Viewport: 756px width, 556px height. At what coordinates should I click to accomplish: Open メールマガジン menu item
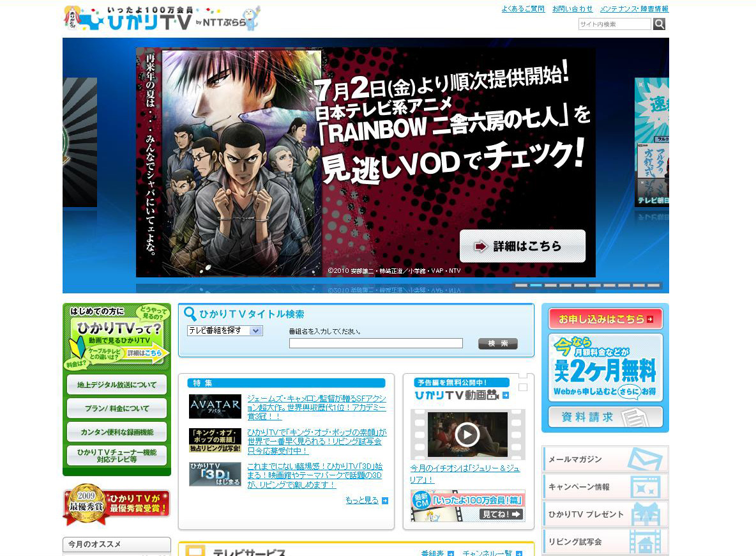click(x=605, y=459)
